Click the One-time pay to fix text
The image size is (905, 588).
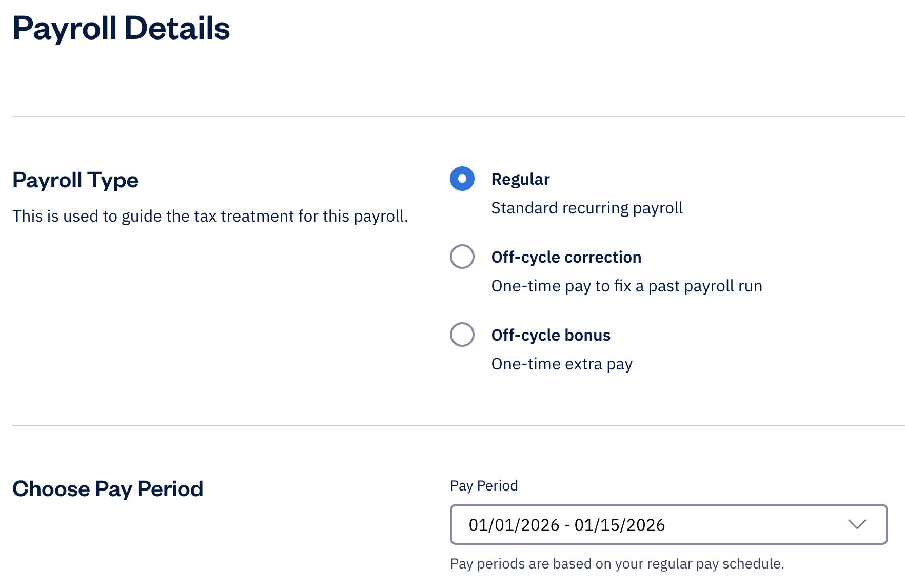[x=626, y=286]
